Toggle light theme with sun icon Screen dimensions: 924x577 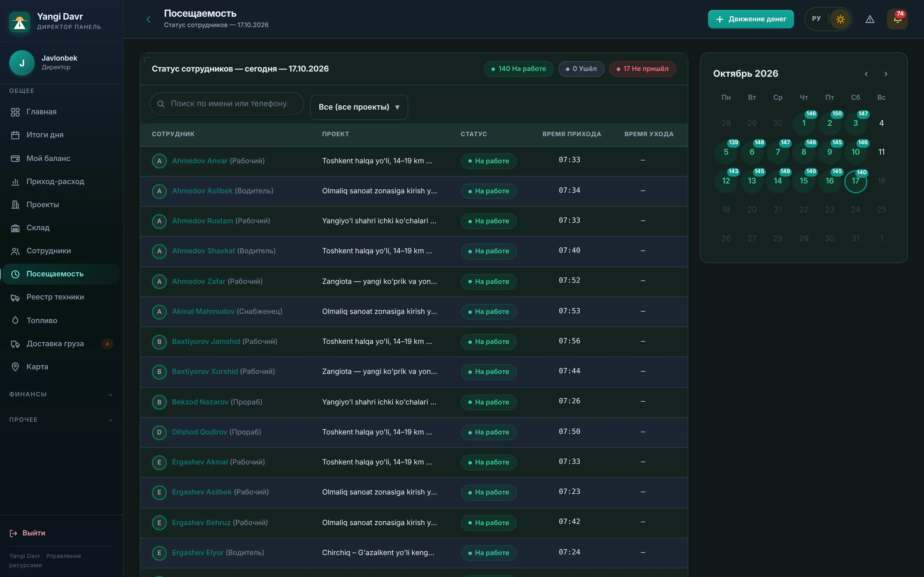click(840, 19)
